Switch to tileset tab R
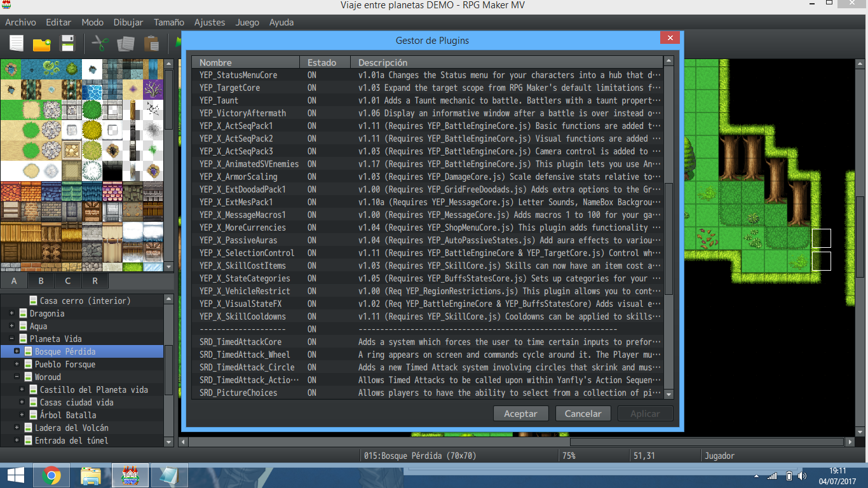 tap(95, 280)
